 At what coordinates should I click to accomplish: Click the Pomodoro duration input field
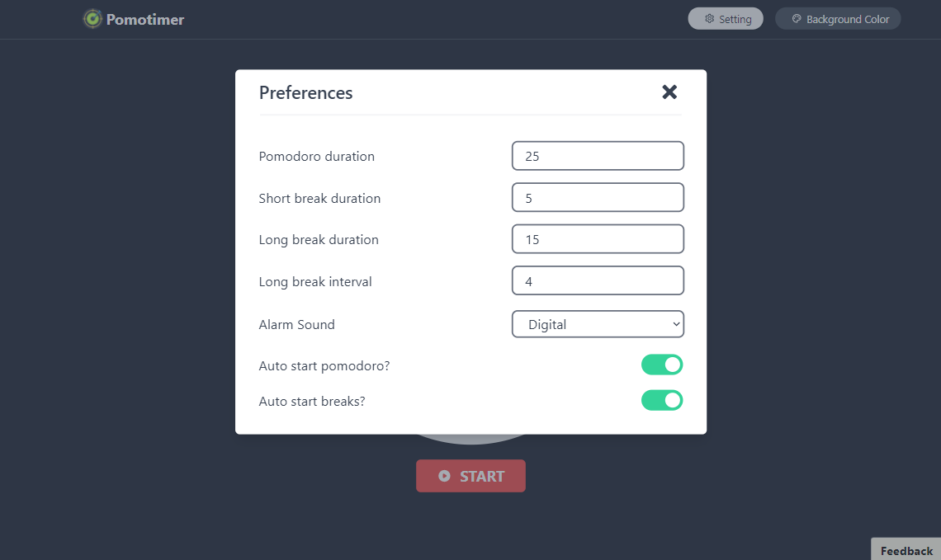tap(598, 156)
